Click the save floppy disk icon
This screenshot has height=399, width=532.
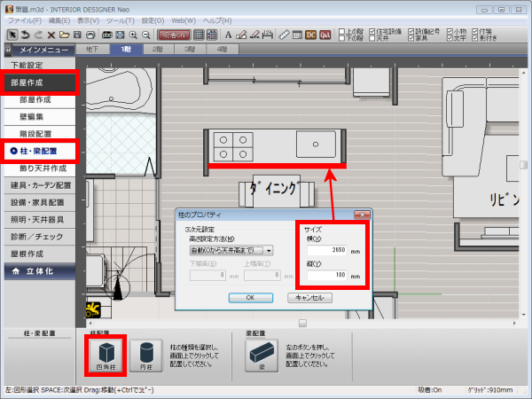[x=77, y=35]
